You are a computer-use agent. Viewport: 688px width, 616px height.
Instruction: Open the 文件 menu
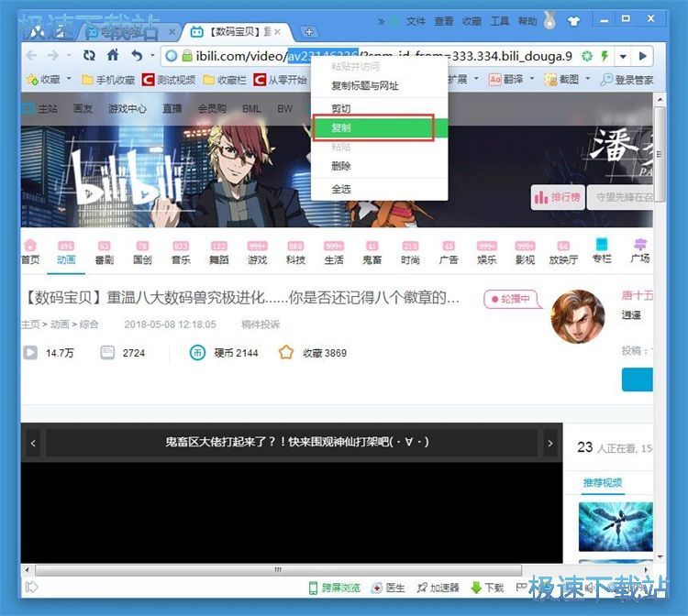pos(416,21)
